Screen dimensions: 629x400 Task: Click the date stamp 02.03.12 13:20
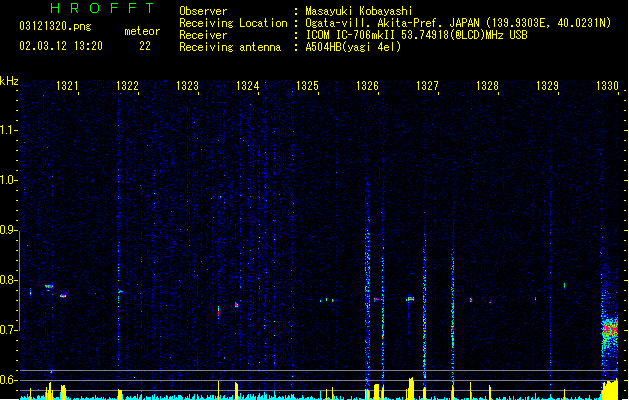(x=61, y=46)
